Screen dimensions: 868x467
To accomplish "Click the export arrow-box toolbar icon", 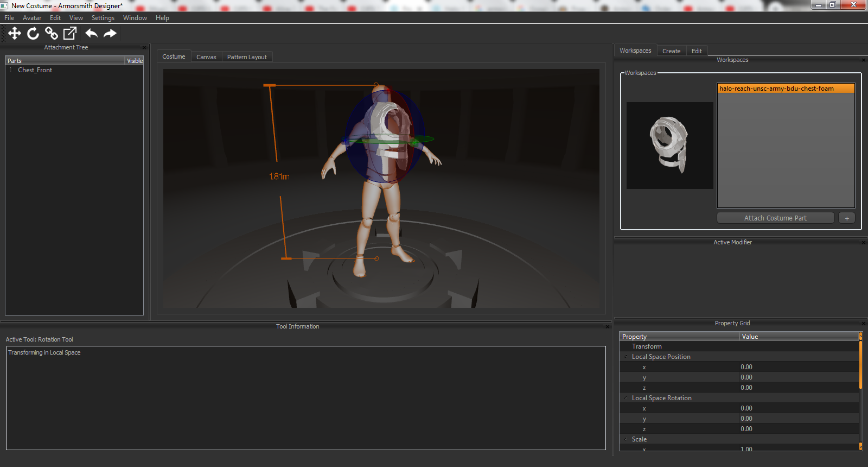I will (70, 34).
